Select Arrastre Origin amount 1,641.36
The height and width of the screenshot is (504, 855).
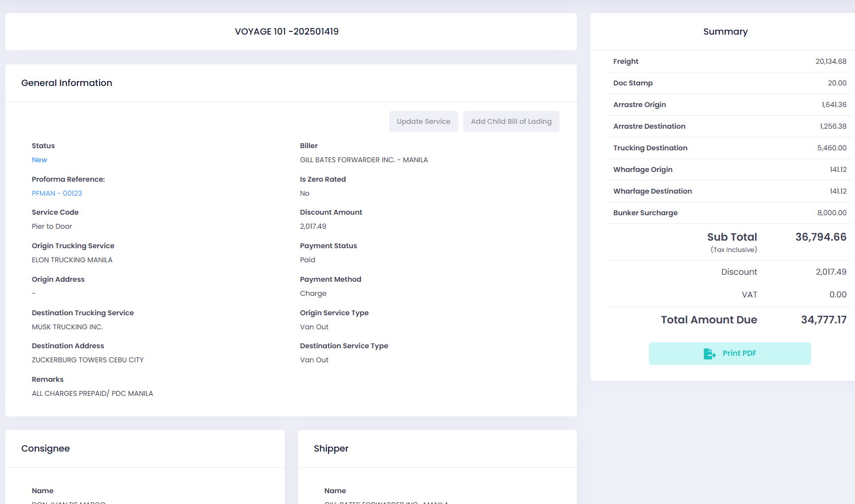pyautogui.click(x=834, y=105)
